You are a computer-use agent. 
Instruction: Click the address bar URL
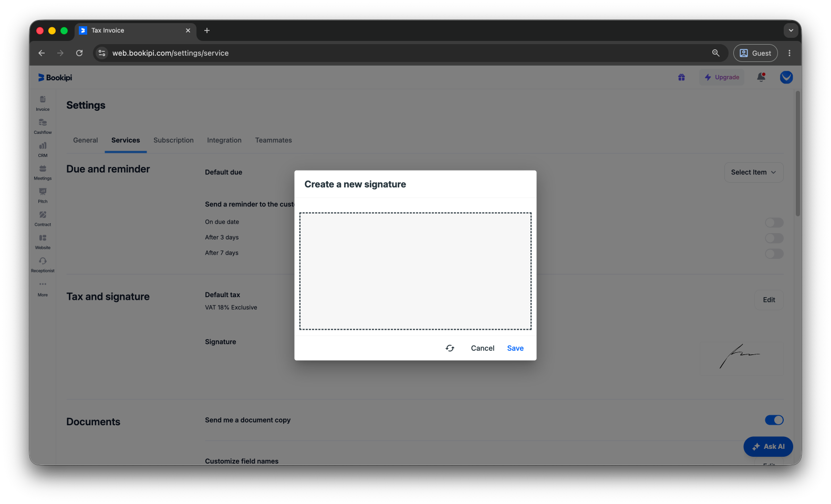pyautogui.click(x=171, y=53)
